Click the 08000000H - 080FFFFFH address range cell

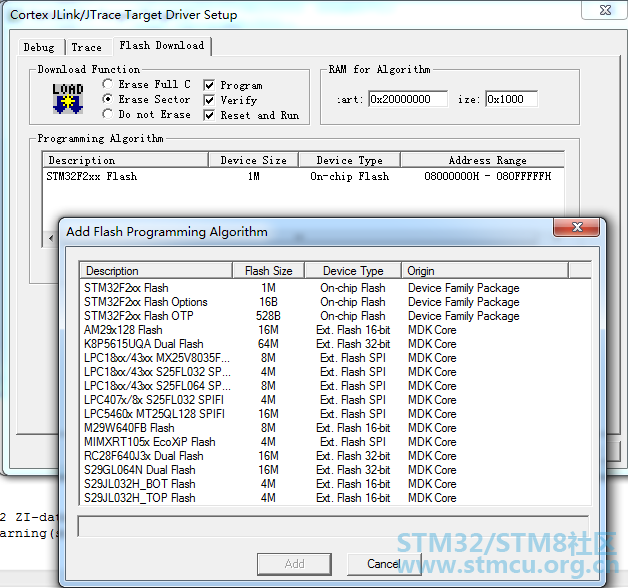pos(487,177)
